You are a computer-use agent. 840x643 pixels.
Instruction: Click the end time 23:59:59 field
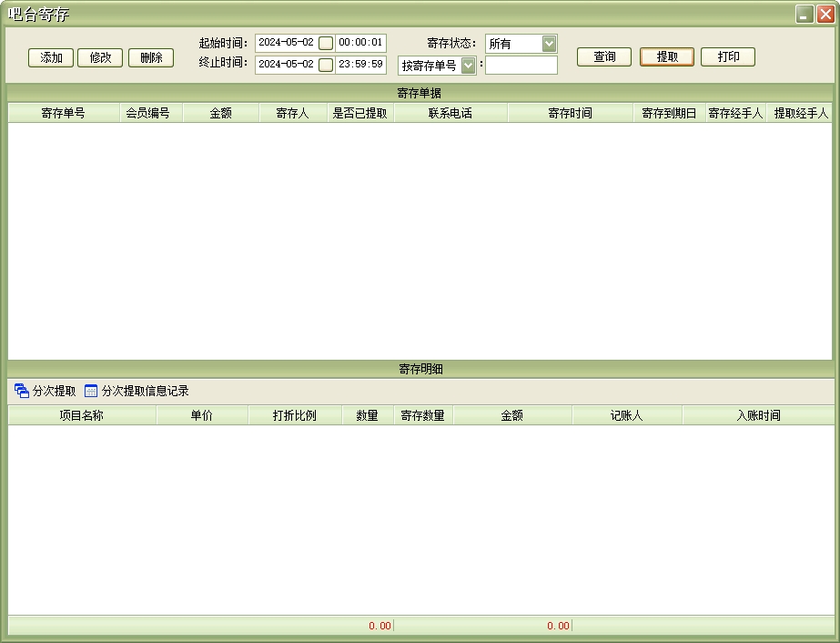[360, 65]
